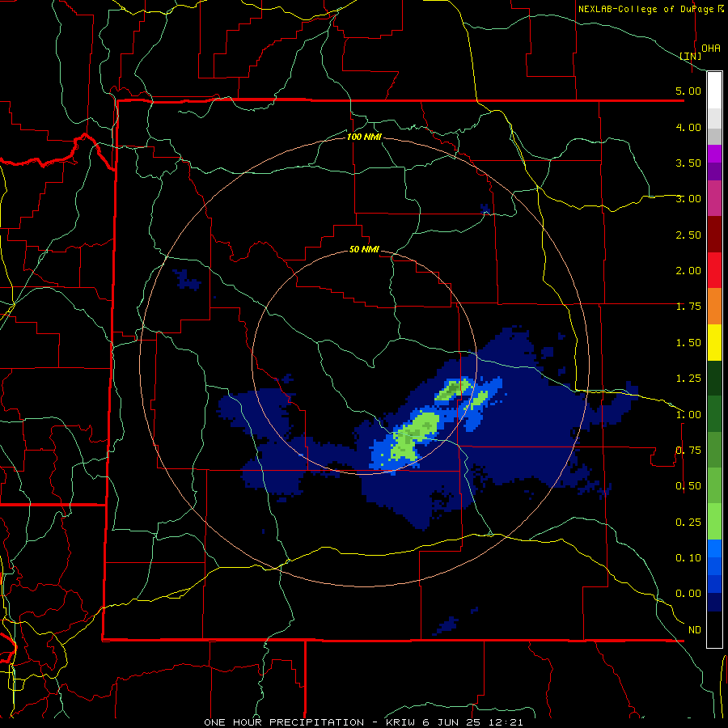Click the 5.00 legend value
The image size is (728, 728).
click(x=688, y=91)
